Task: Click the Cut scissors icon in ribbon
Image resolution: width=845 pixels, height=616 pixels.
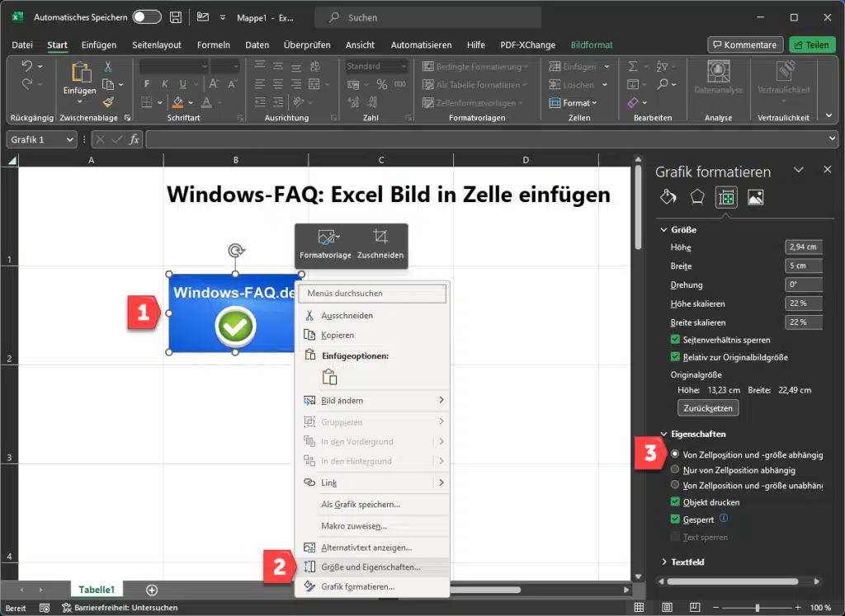Action: click(108, 66)
